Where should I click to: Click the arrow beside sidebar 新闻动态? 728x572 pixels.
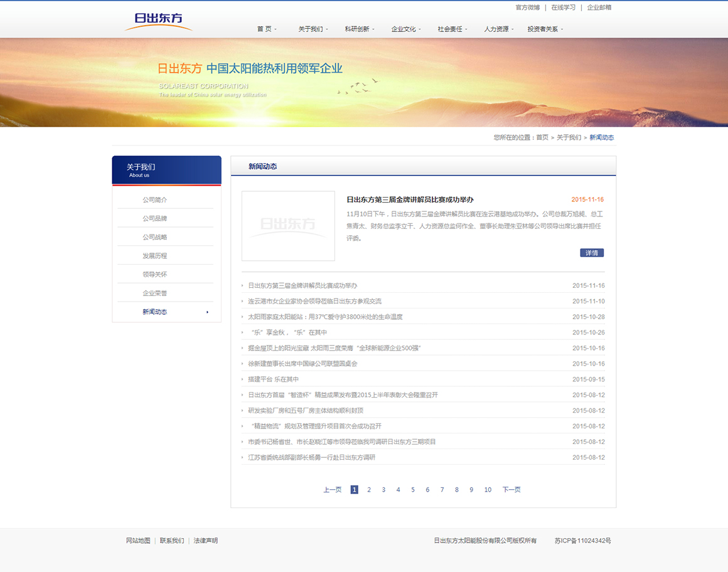207,312
